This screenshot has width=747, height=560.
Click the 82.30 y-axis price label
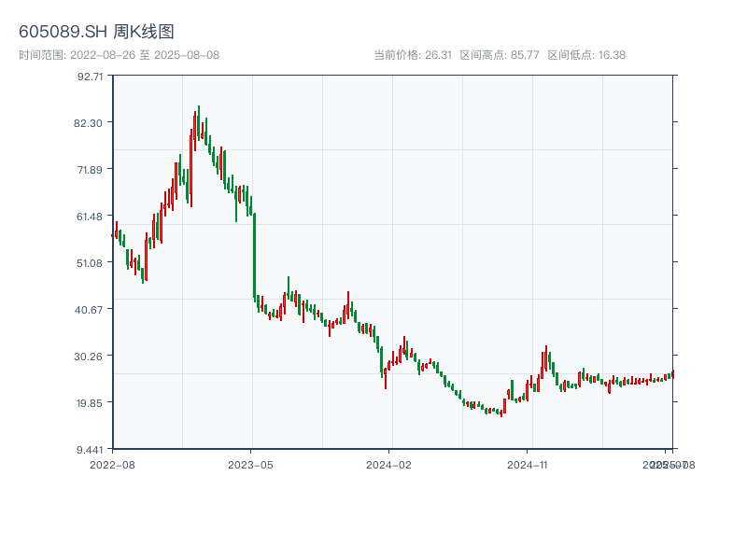(91, 123)
